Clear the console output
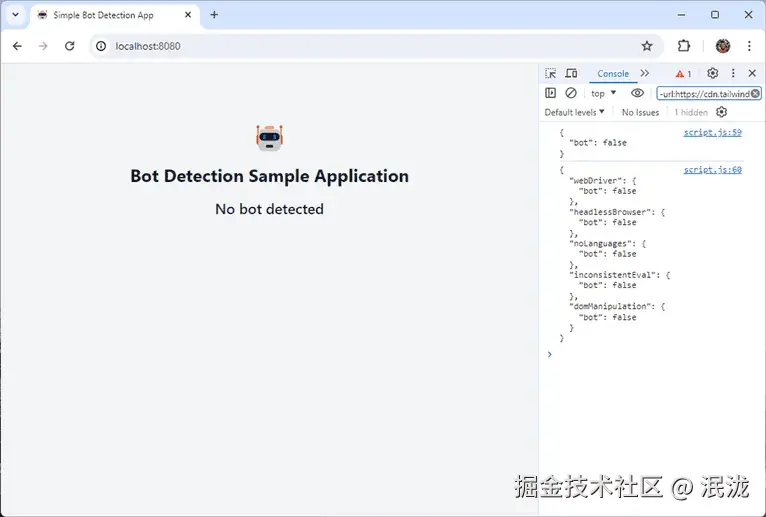This screenshot has width=766, height=517. coord(571,93)
